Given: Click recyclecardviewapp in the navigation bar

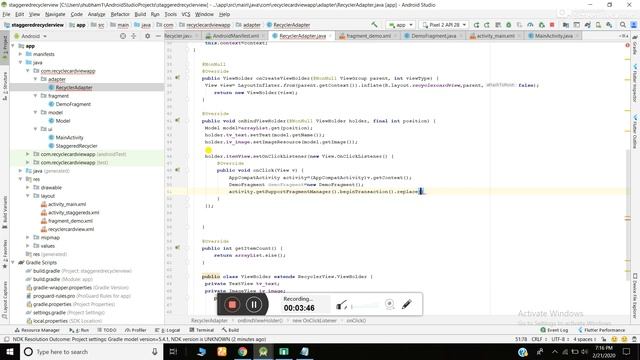Looking at the screenshot, I should 209,25.
